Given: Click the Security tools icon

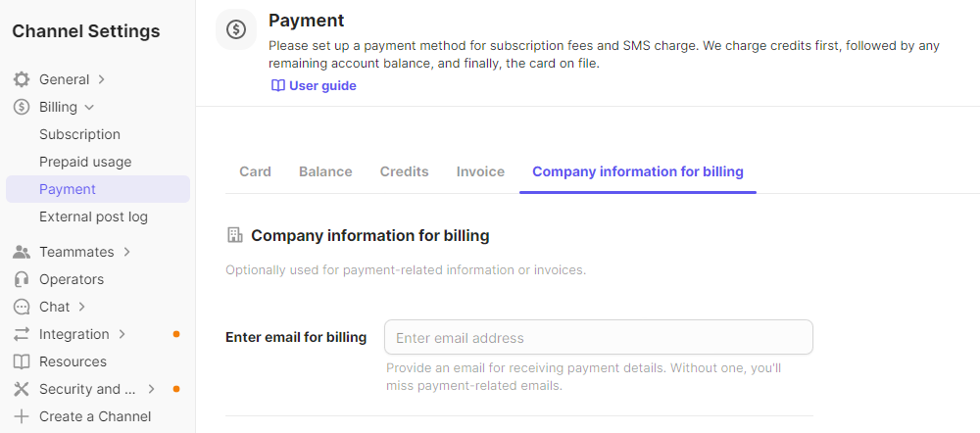Looking at the screenshot, I should click(22, 389).
